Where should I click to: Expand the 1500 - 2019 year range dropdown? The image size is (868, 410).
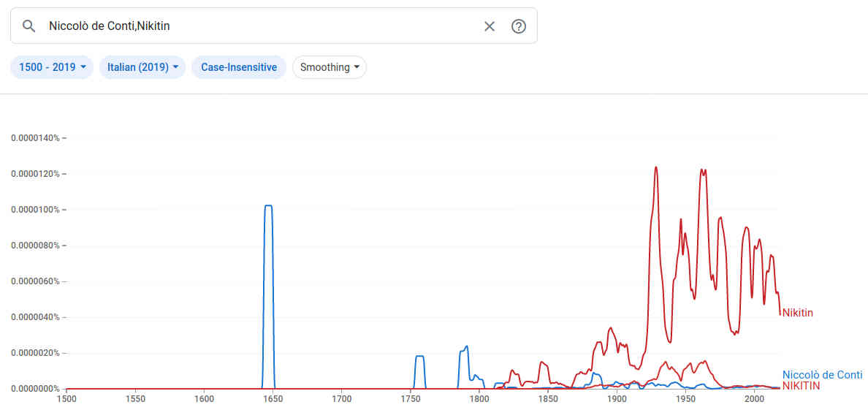pyautogui.click(x=52, y=67)
